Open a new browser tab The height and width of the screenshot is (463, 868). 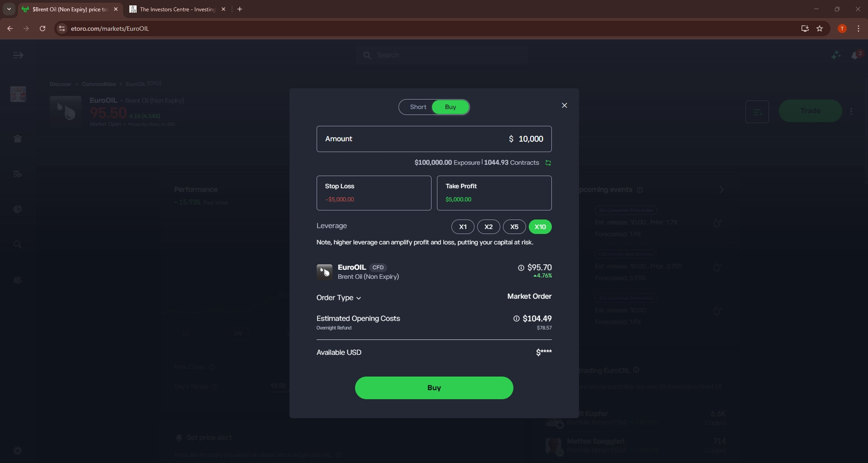click(x=240, y=9)
